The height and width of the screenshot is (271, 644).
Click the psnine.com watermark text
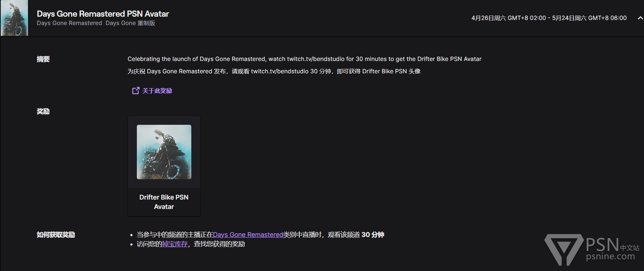[x=610, y=256]
